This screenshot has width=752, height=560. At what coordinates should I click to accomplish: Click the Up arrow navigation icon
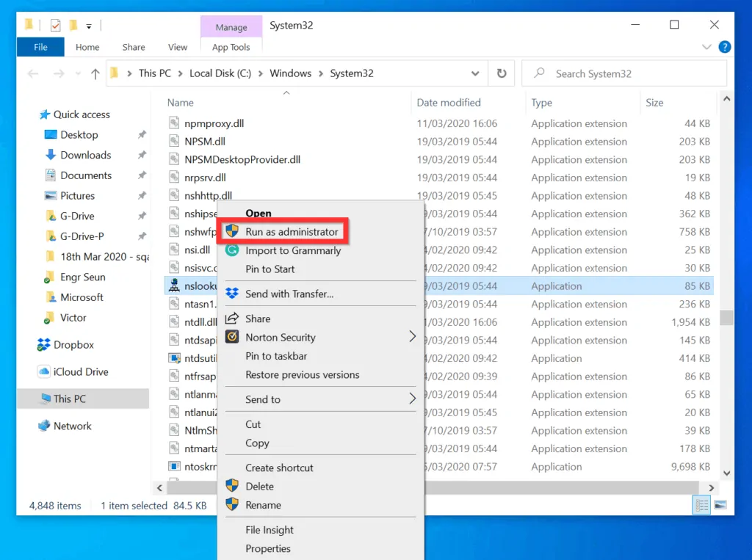point(95,73)
